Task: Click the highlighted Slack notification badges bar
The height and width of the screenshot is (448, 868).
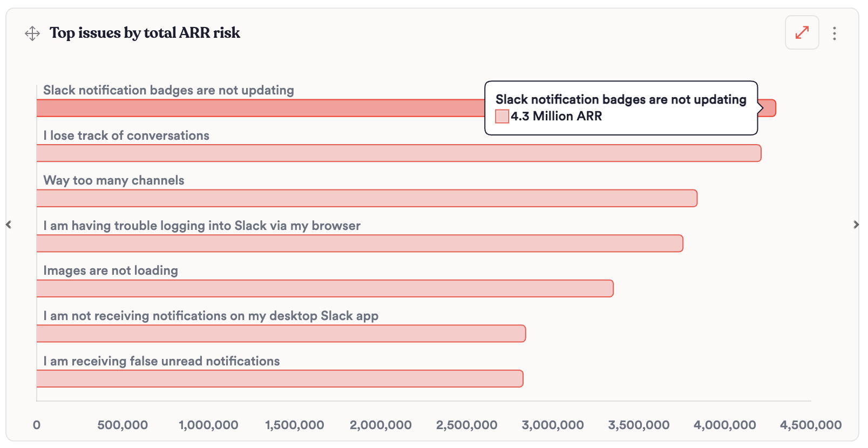Action: point(260,108)
